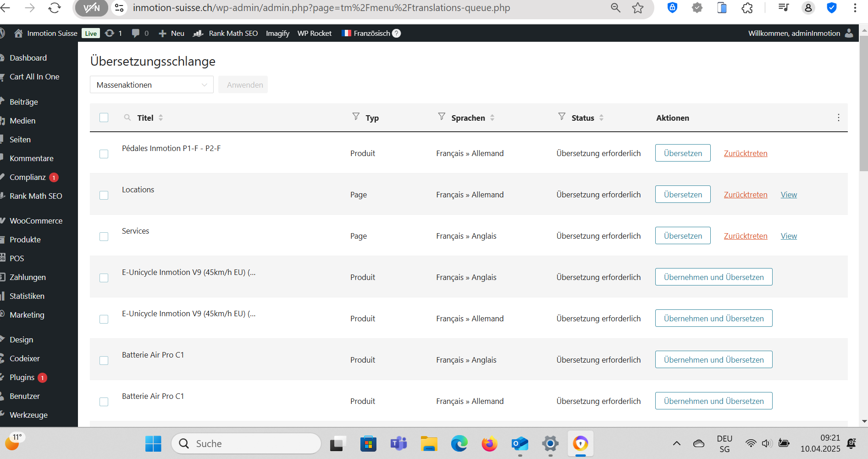Open WooCommerce in the sidebar

(36, 221)
